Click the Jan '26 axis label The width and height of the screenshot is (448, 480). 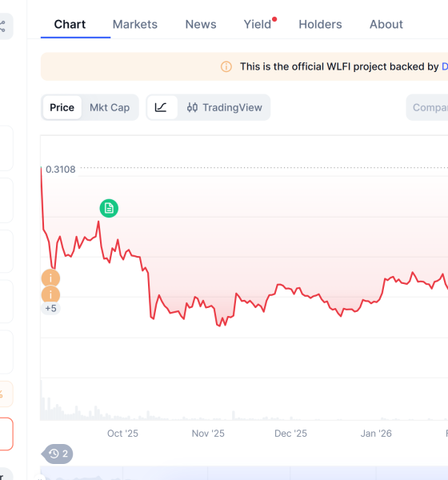(x=376, y=434)
